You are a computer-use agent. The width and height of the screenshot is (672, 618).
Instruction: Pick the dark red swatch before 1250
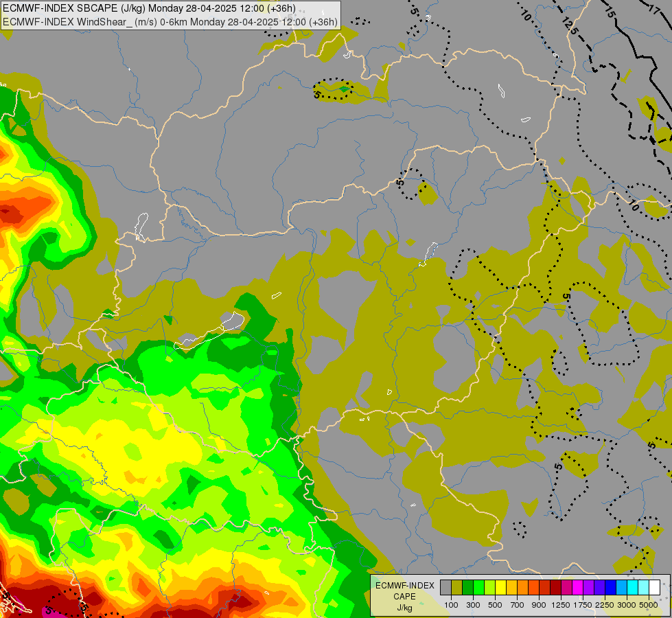555,588
